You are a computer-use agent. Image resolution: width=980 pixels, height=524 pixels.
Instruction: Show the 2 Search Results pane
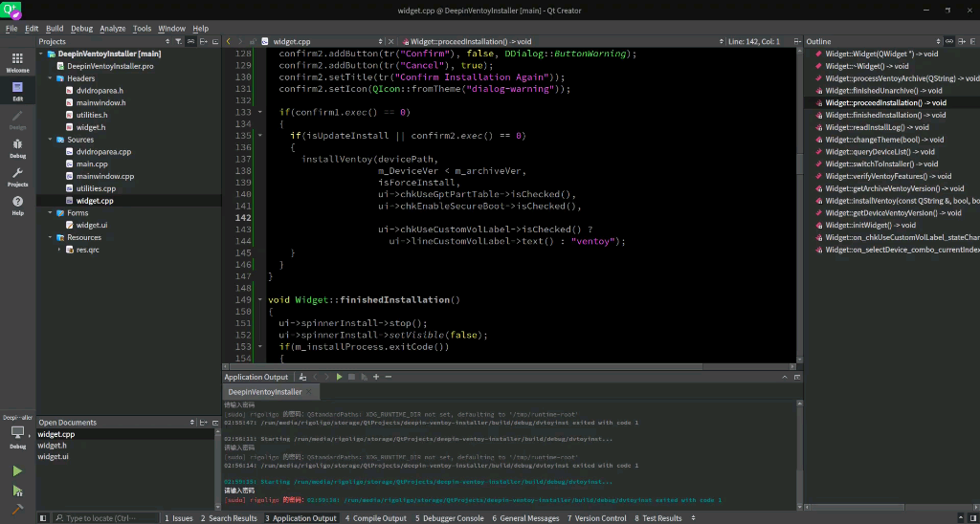(x=229, y=518)
